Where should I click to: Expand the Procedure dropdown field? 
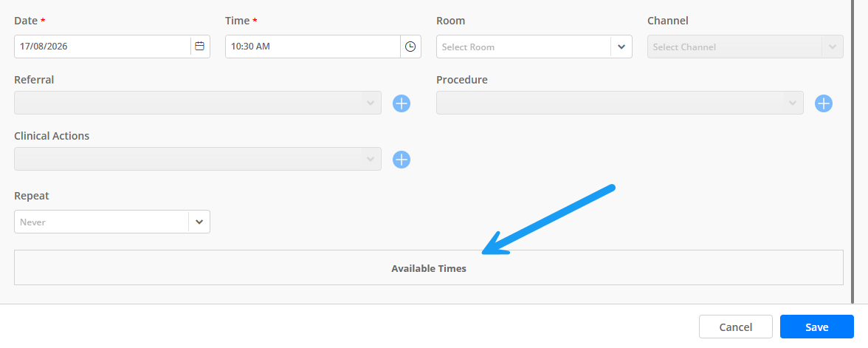[x=619, y=103]
